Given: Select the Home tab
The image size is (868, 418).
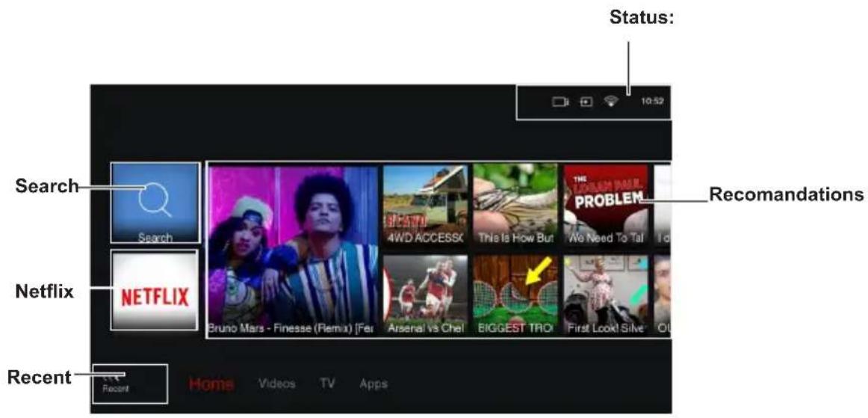Looking at the screenshot, I should pyautogui.click(x=211, y=384).
